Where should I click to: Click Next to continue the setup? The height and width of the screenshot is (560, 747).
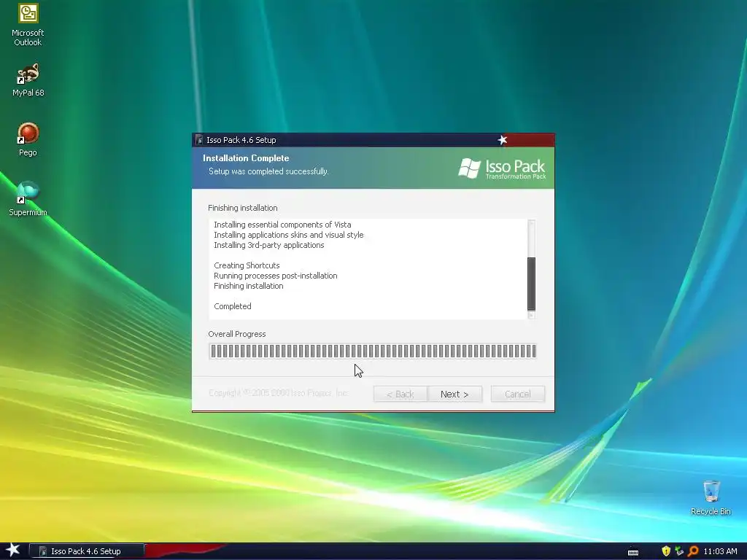point(454,394)
